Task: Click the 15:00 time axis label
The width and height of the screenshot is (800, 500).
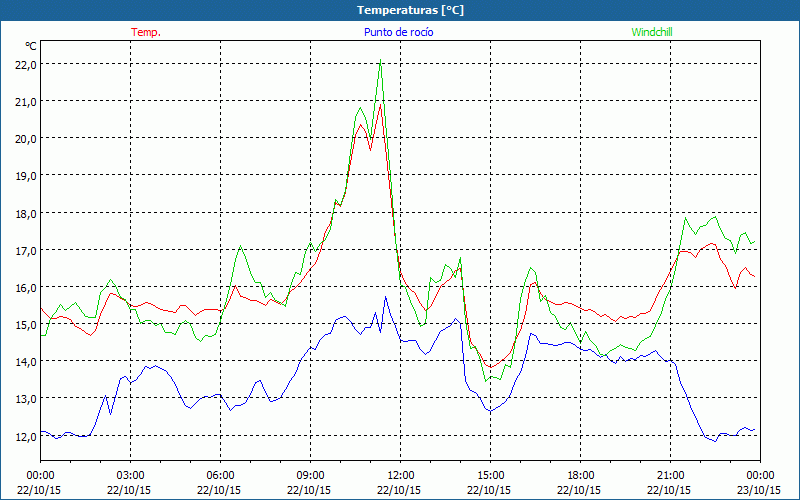Action: click(x=490, y=476)
